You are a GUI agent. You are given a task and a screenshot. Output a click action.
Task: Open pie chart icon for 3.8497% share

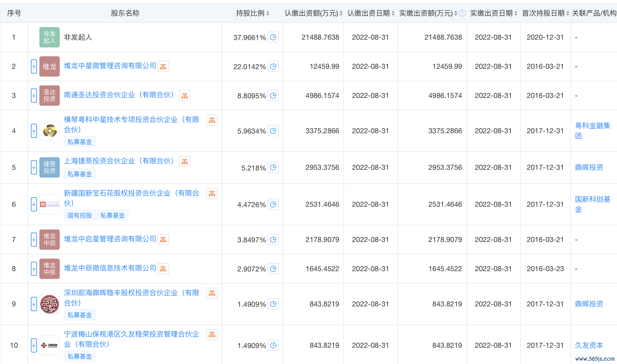(x=273, y=240)
